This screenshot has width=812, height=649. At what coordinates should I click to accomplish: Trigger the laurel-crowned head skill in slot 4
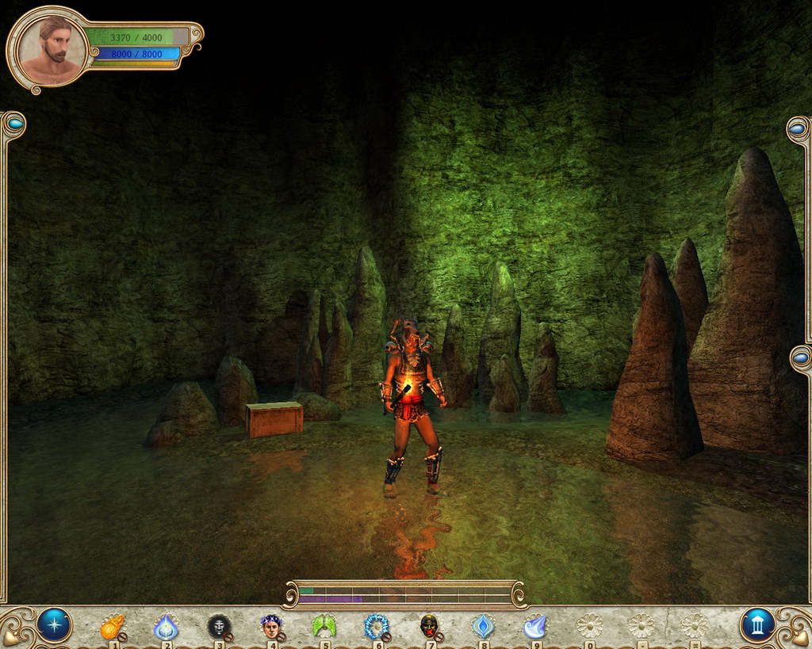pos(271,627)
